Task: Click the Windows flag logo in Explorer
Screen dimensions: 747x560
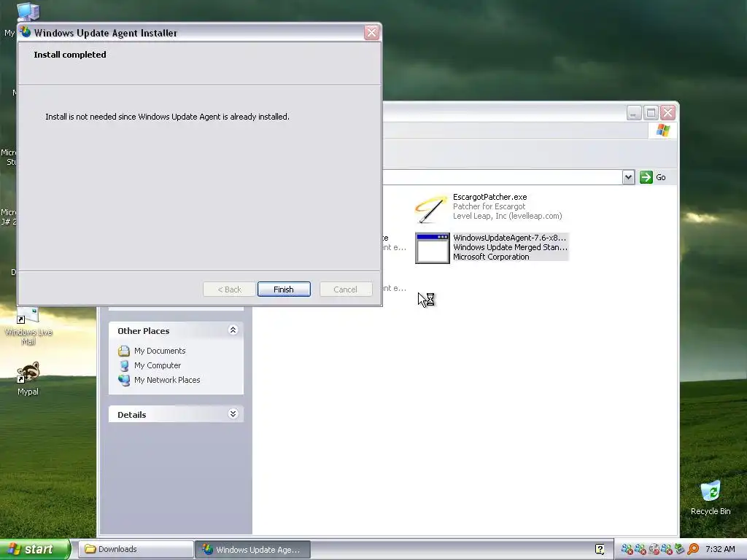Action: [x=662, y=131]
